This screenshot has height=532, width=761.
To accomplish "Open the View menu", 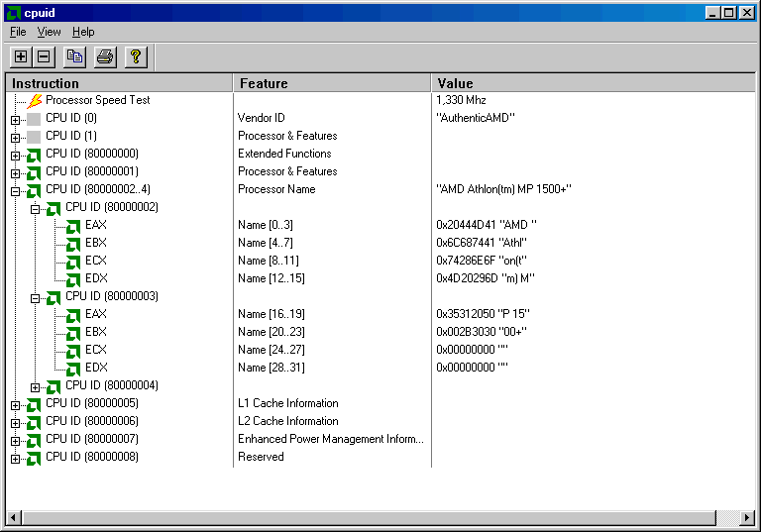I will pyautogui.click(x=49, y=32).
